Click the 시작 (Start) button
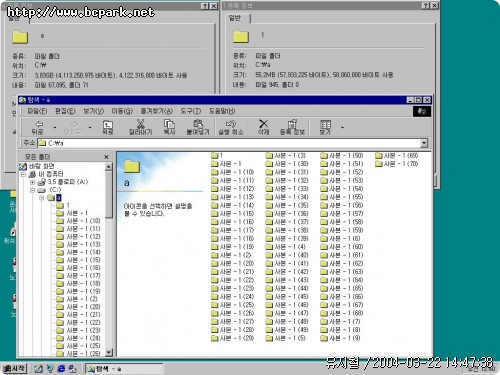Viewport: 500px width, 375px height. (14, 368)
